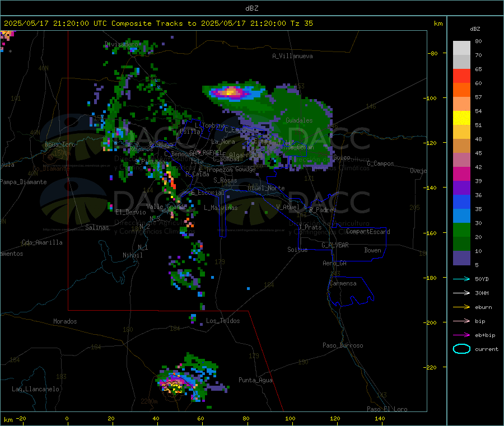The height and width of the screenshot is (426, 504).
Task: Click the L_Malvinas map label
Action: point(221,208)
